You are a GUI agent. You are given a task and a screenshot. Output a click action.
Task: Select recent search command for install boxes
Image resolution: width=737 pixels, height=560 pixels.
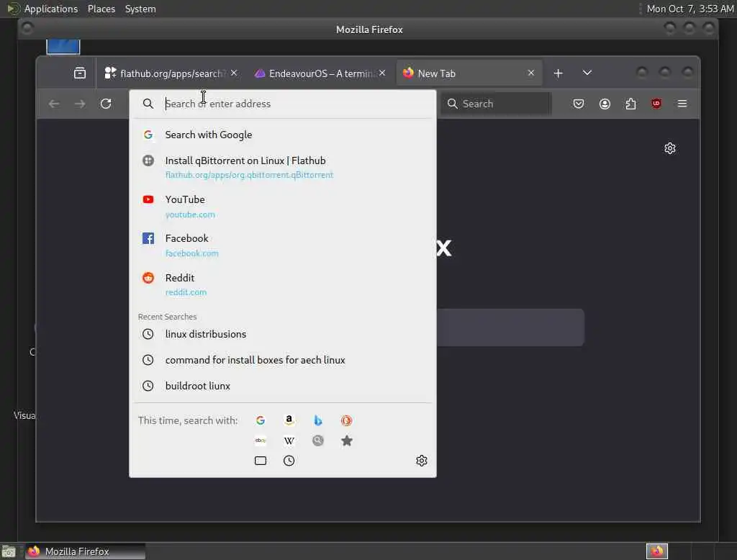(x=282, y=360)
